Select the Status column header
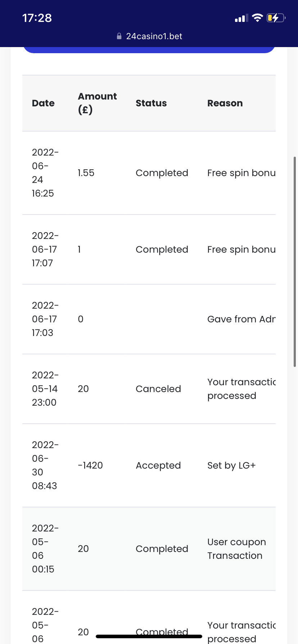This screenshot has width=298, height=644. pyautogui.click(x=151, y=103)
